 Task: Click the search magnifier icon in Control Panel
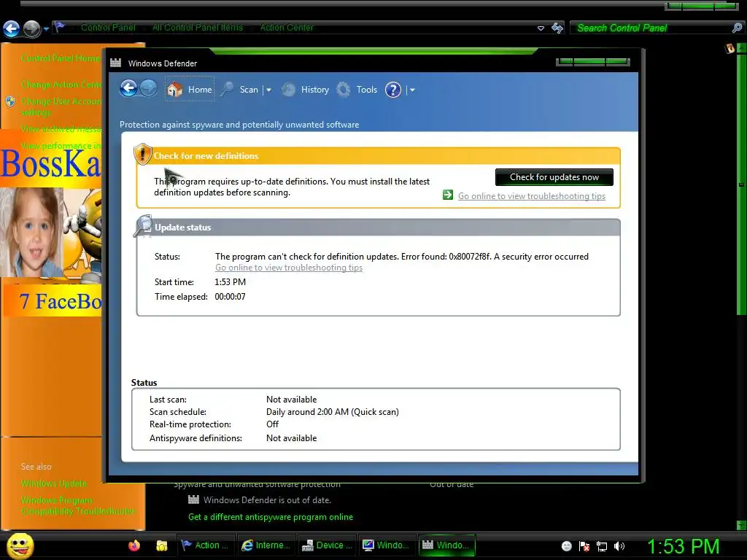point(737,28)
